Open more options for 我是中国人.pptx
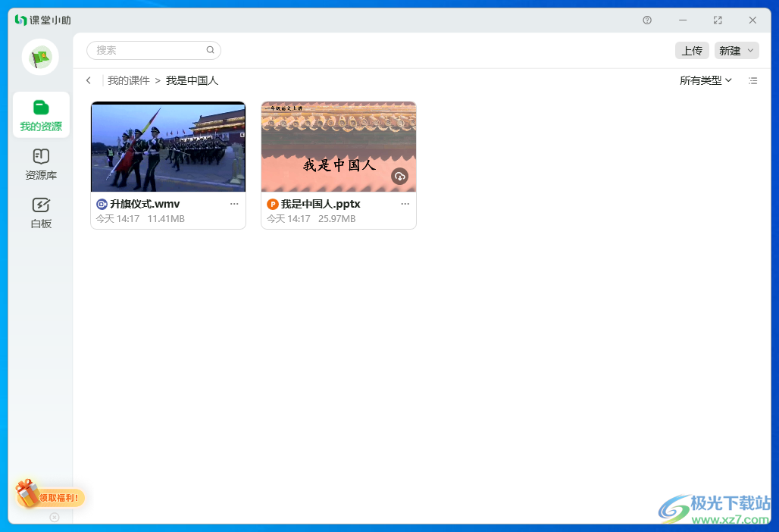779x532 pixels. (405, 204)
